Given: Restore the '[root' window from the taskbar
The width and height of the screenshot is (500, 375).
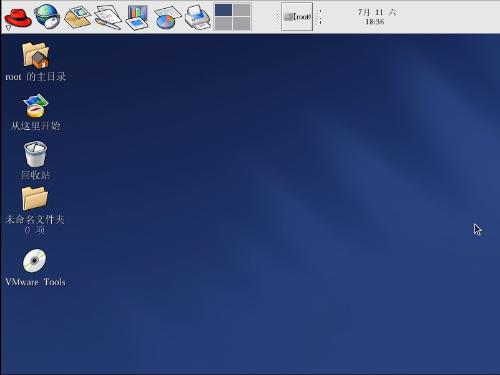Looking at the screenshot, I should point(297,17).
